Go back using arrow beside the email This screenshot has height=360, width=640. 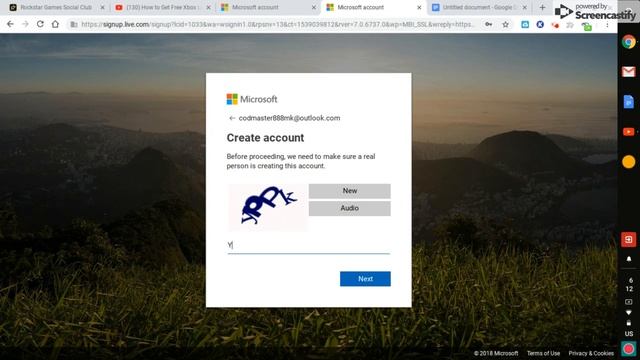[x=232, y=118]
